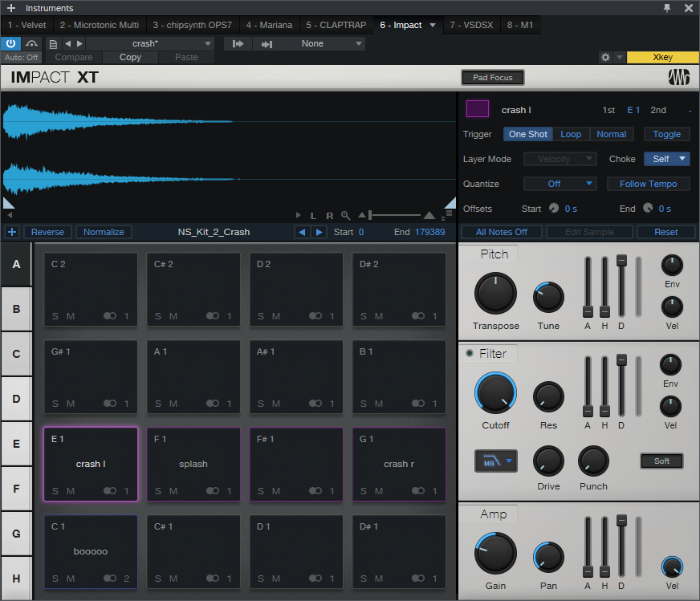
Task: Open the Quantize Off dropdown
Action: [x=560, y=184]
